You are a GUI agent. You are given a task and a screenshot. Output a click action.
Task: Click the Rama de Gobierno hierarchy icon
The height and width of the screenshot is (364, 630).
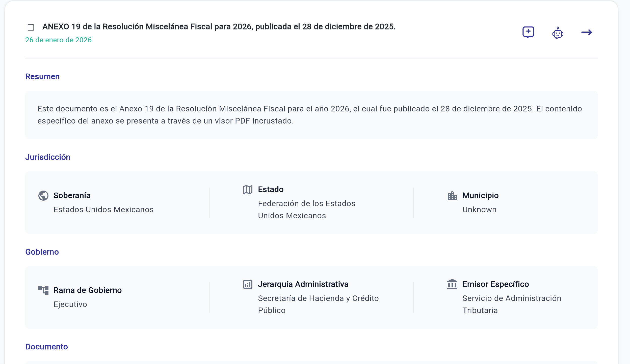click(43, 290)
